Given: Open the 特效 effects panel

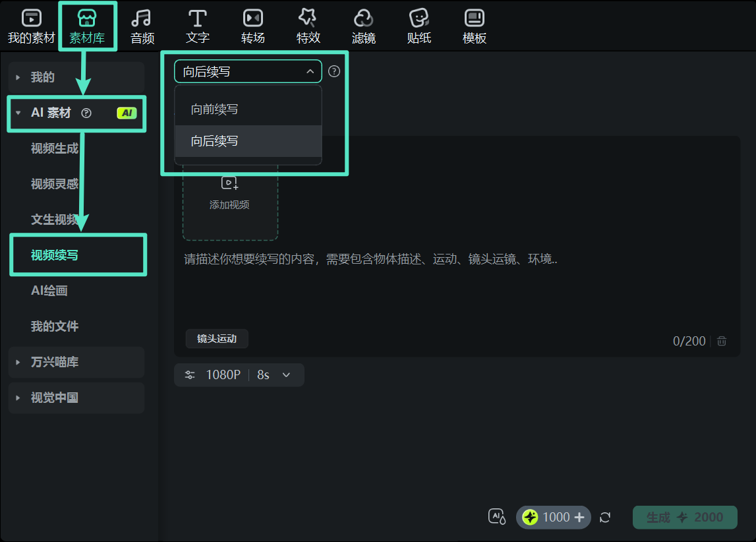Looking at the screenshot, I should [x=308, y=25].
